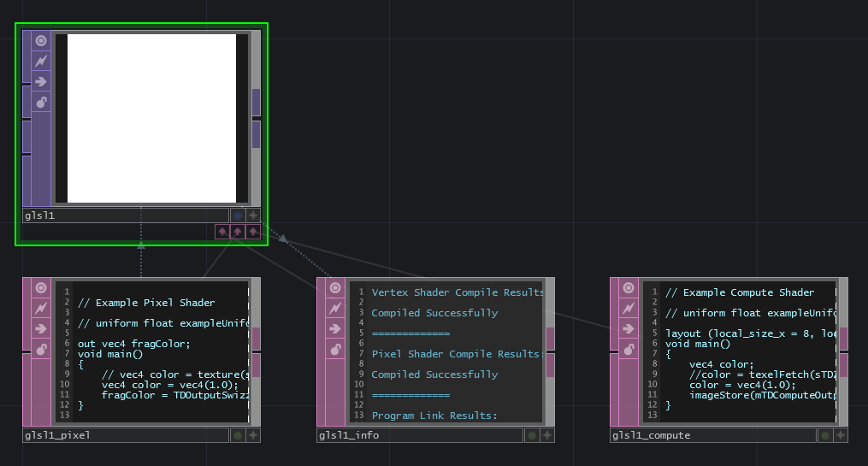The width and height of the screenshot is (868, 466).
Task: Click '//color = texelFetch' line in glsl1_compute
Action: 762,375
